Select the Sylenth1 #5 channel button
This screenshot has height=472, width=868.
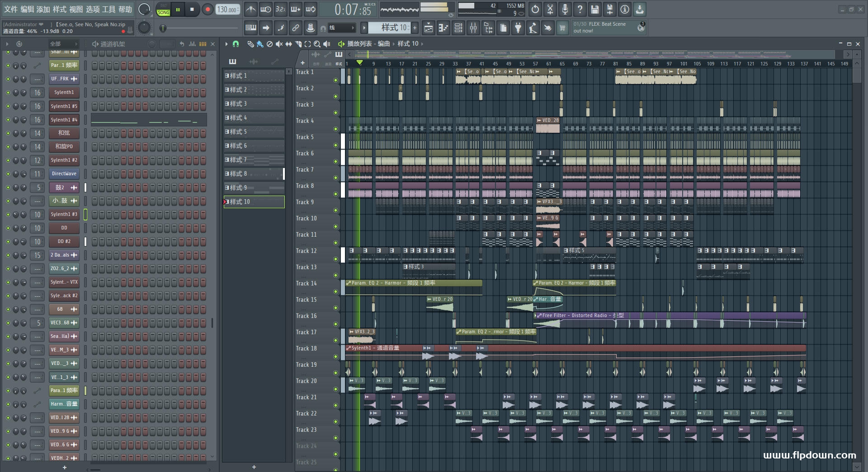64,106
